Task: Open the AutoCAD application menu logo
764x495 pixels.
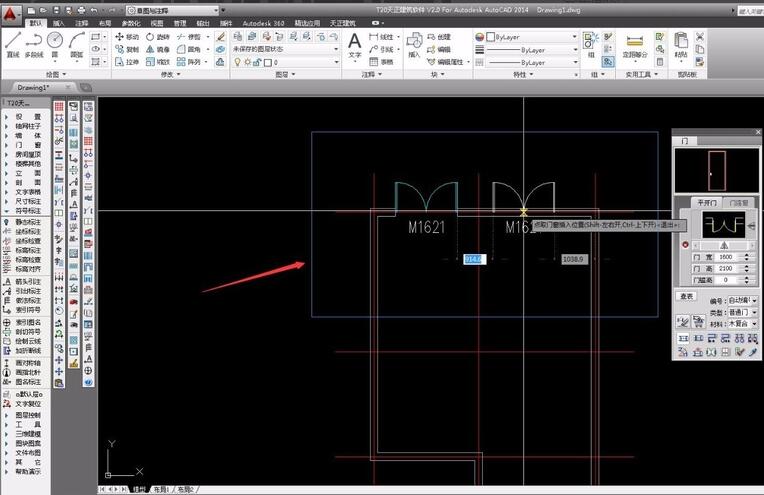Action: coord(10,15)
